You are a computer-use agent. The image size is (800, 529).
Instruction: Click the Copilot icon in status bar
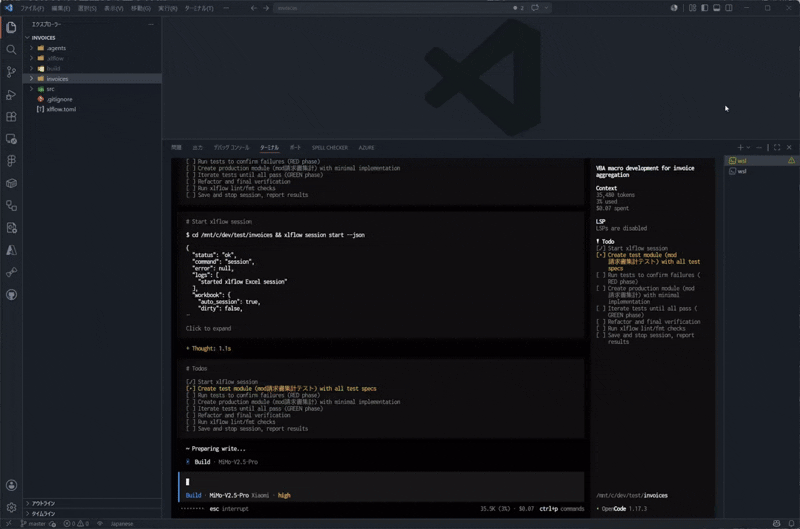pyautogui.click(x=776, y=523)
